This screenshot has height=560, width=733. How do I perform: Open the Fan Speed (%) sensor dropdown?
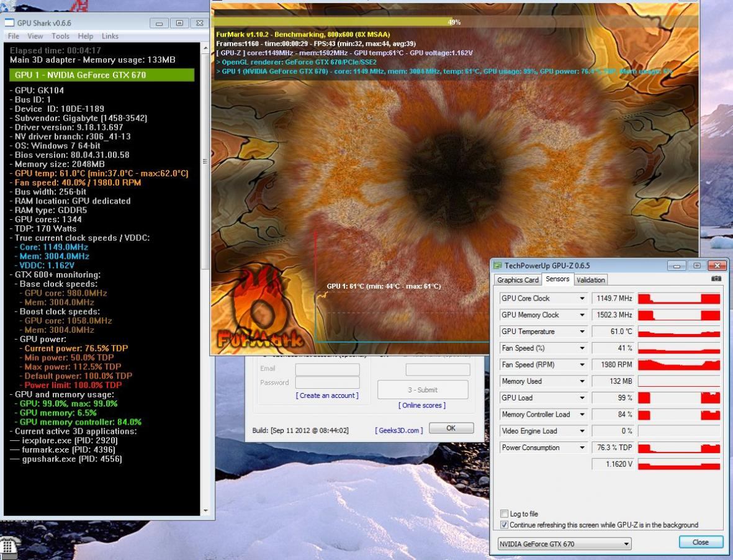[x=582, y=348]
